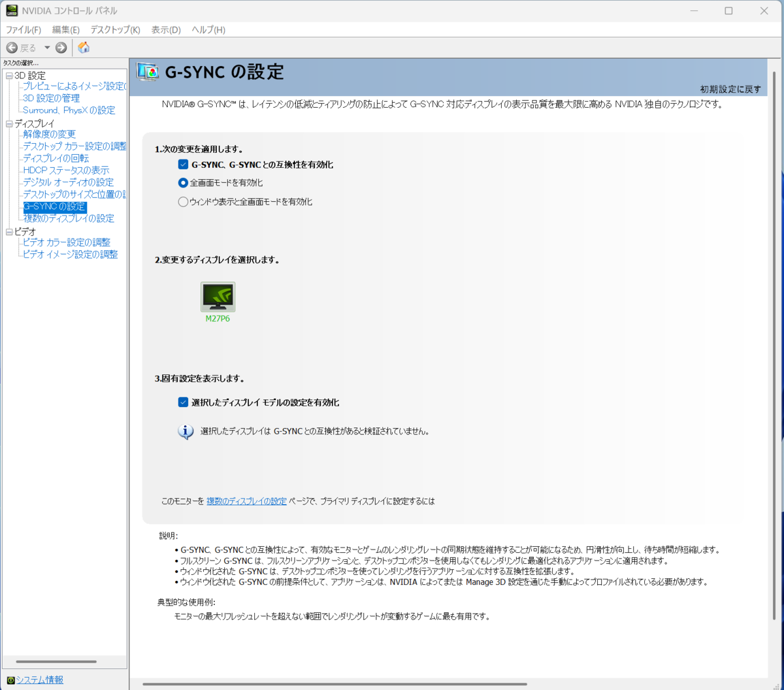The image size is (784, 690).
Task: Click the Forward arrow toolbar icon
Action: click(x=61, y=48)
